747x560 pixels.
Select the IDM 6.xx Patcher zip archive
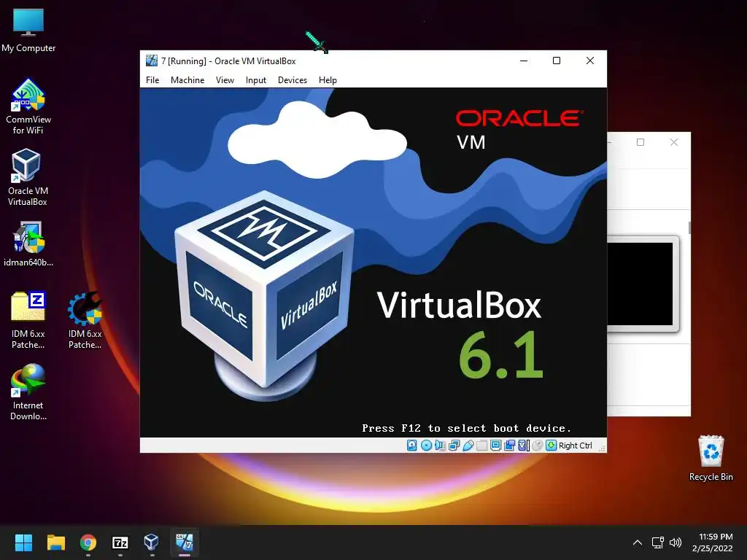[28, 321]
